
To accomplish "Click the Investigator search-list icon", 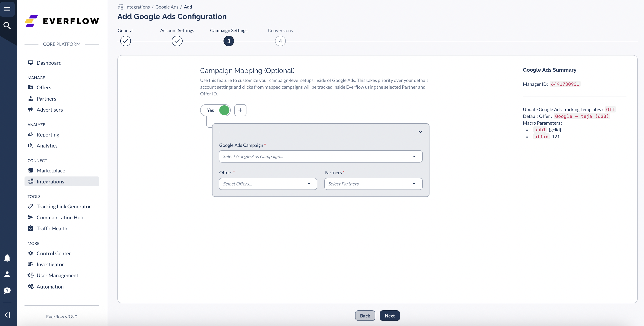I will [31, 264].
